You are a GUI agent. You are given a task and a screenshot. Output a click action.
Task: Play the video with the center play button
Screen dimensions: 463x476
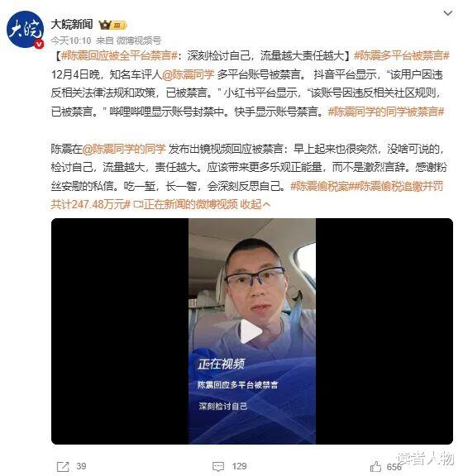251,331
